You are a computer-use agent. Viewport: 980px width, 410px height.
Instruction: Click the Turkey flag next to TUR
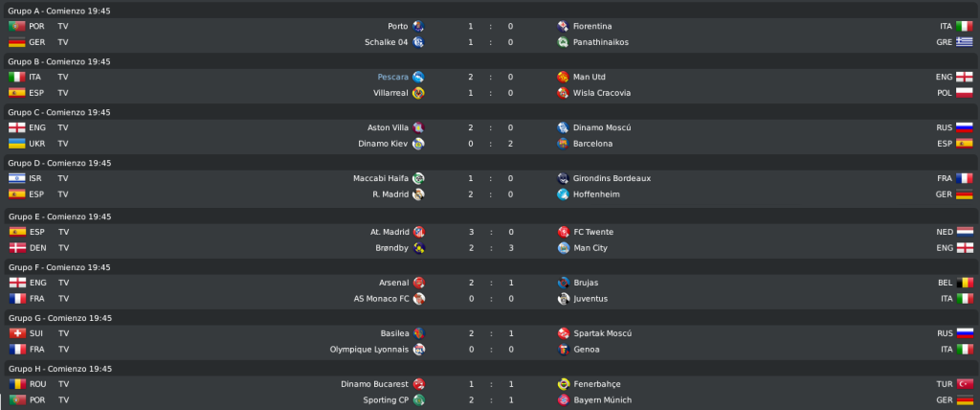965,384
